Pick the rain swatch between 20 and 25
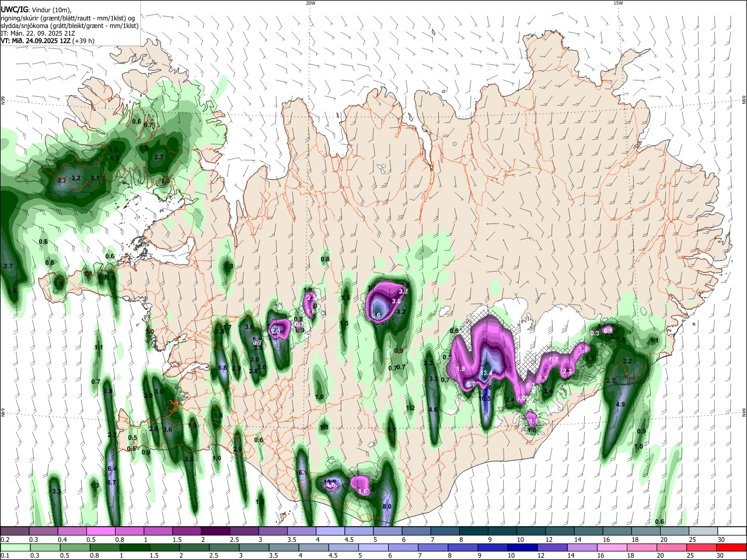This screenshot has width=747, height=560. coord(672,547)
